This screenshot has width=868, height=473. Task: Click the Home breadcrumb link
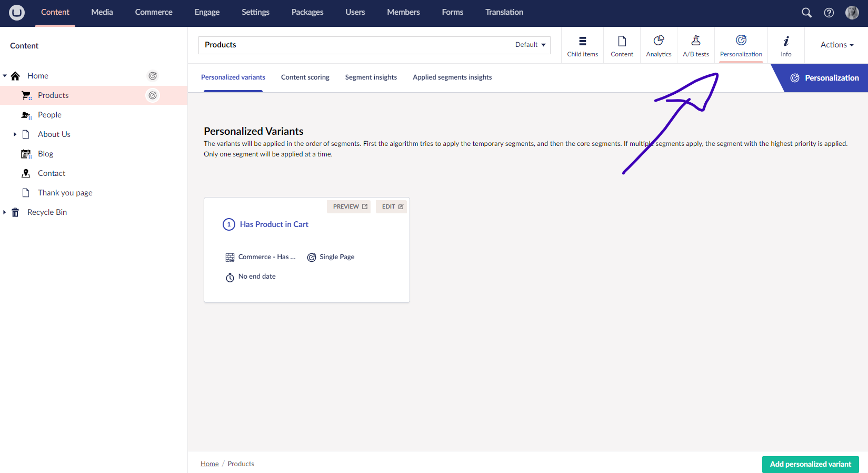pyautogui.click(x=209, y=464)
